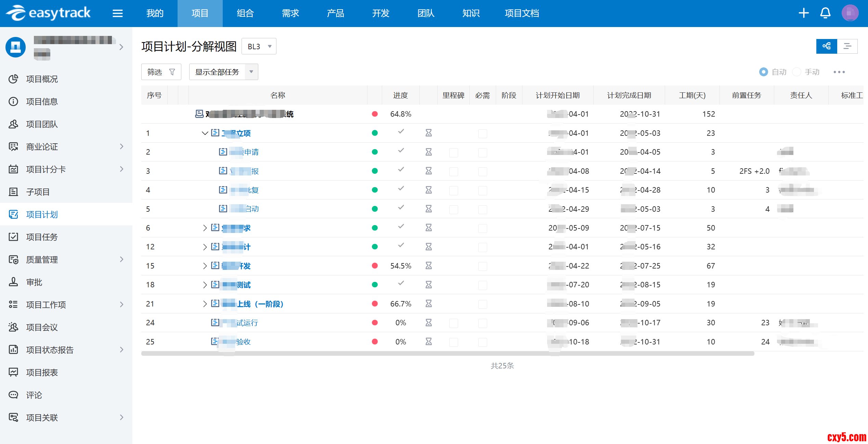
Task: Open the 显示全部任务 dropdown
Action: click(223, 72)
